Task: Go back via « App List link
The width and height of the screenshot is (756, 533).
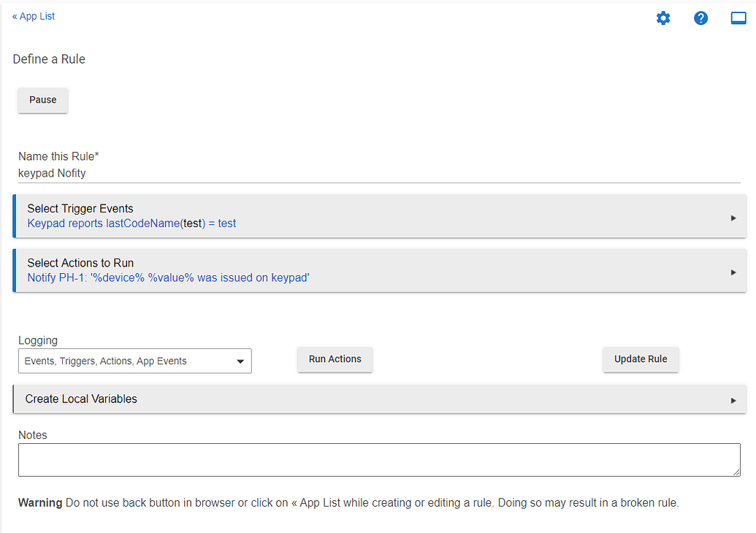Action: [34, 16]
